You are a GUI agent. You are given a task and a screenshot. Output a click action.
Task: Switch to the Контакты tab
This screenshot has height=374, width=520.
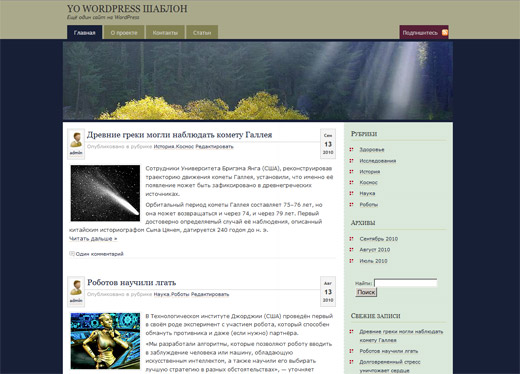pyautogui.click(x=165, y=32)
